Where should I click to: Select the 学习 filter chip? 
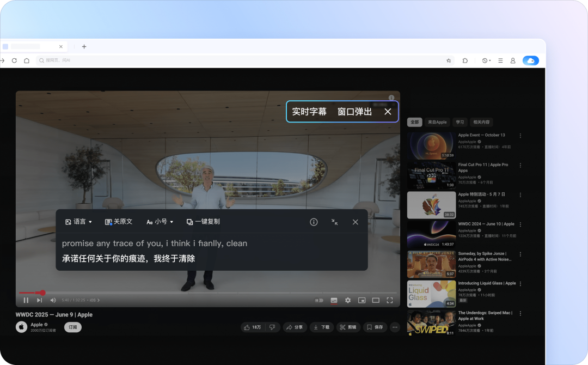460,122
